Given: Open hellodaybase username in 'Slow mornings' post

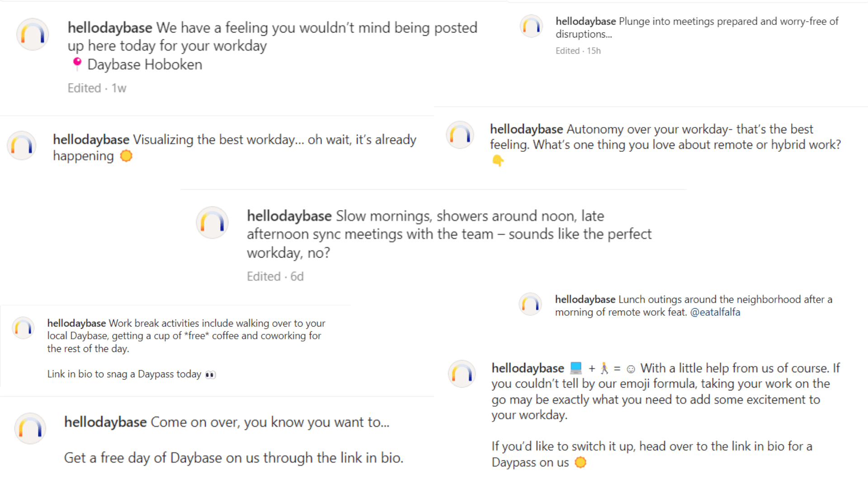Looking at the screenshot, I should 289,216.
